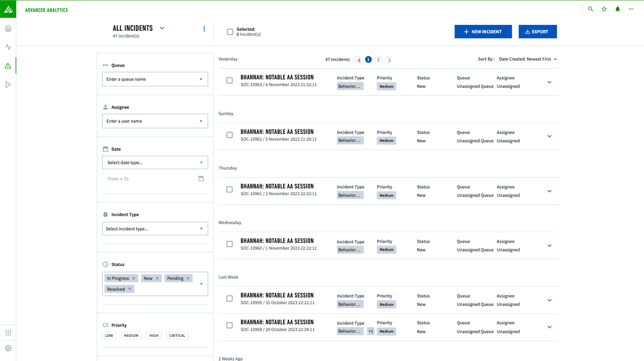The image size is (644, 361).
Task: Open the apps grid icon in sidebar
Action: (8, 333)
